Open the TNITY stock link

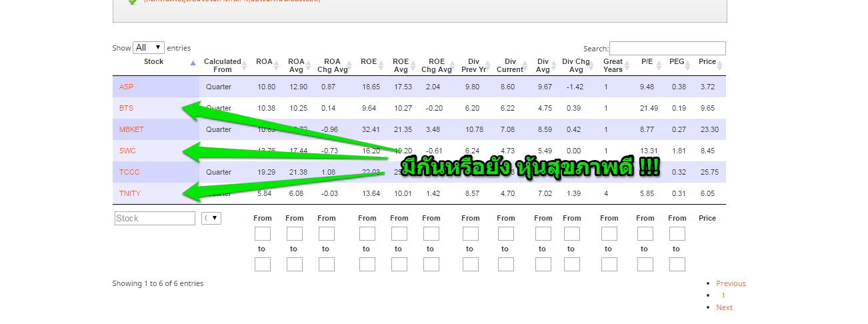tap(130, 193)
